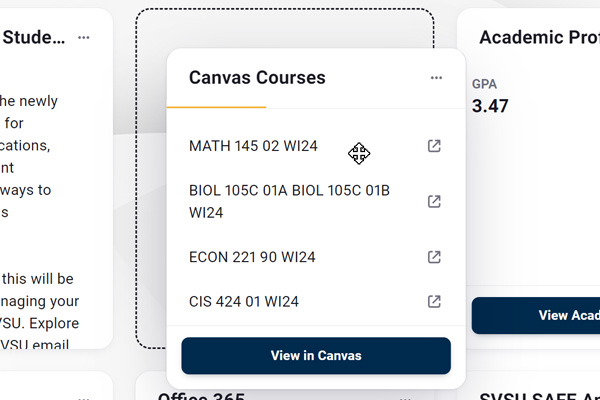The width and height of the screenshot is (600, 400).
Task: Click the Academic Profile card heading
Action: [539, 38]
